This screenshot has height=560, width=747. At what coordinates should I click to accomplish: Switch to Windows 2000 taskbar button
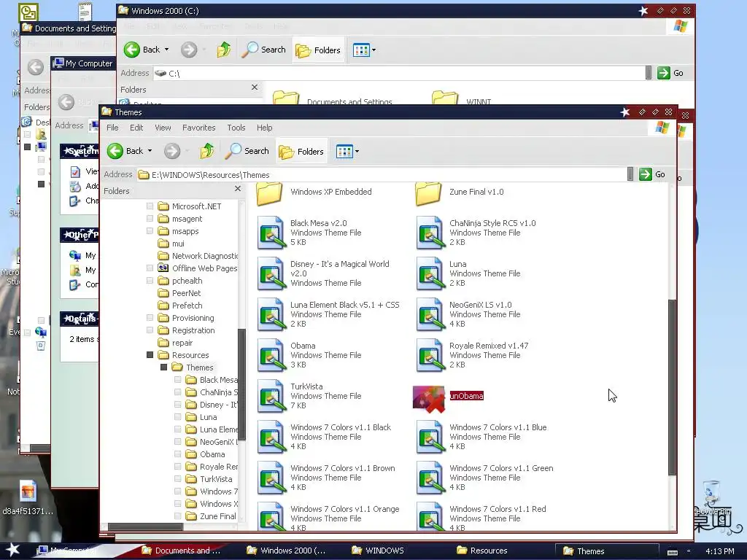point(286,551)
